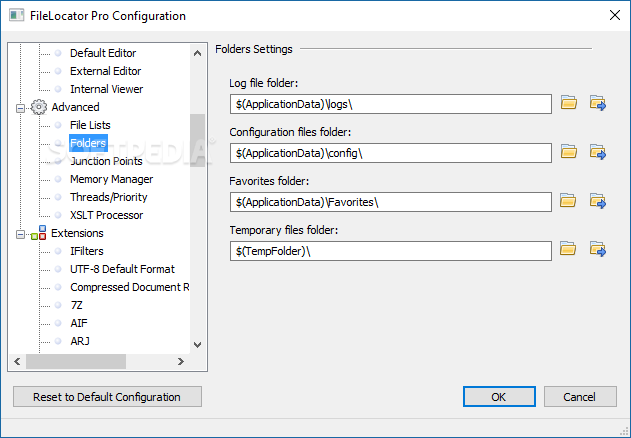
Task: Open Log file folder location in Explorer
Action: [598, 103]
